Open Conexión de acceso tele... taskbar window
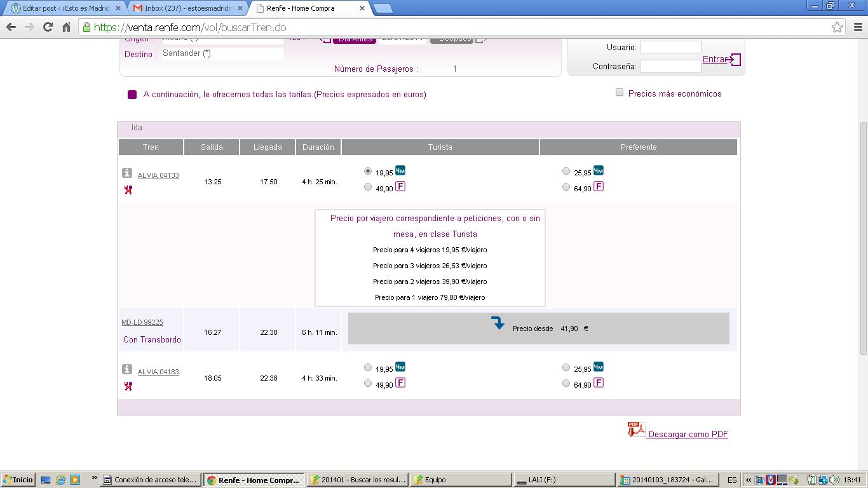868x488 pixels. pos(152,480)
